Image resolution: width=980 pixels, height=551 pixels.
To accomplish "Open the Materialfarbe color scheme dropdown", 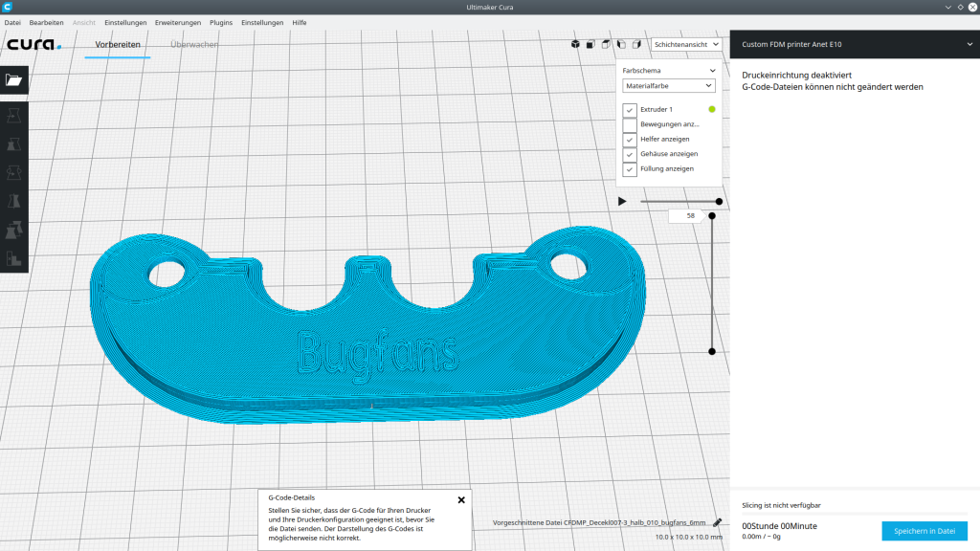I will tap(669, 86).
